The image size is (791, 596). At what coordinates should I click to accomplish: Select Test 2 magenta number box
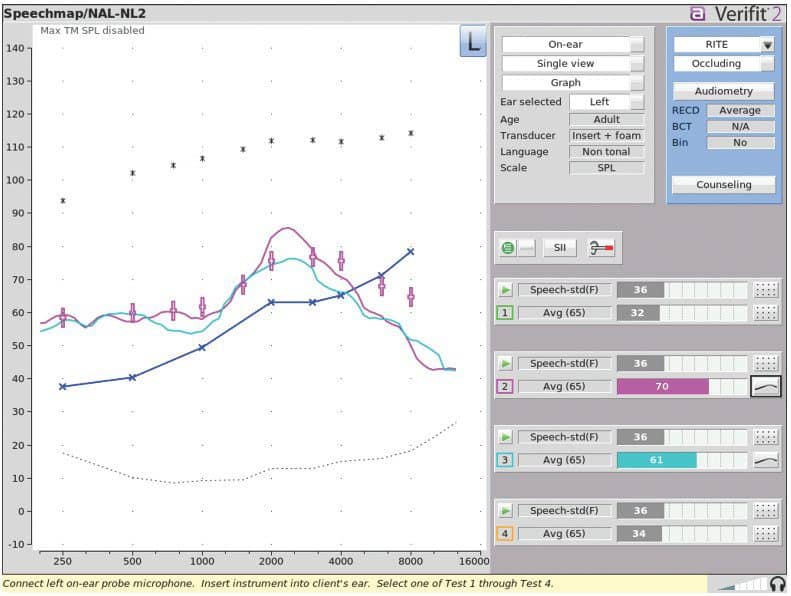point(505,387)
